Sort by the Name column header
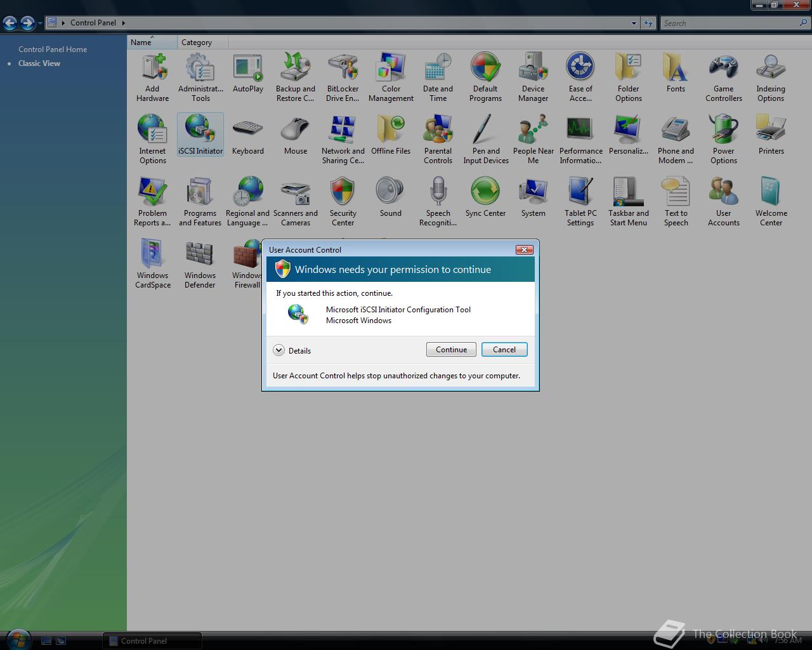Screen dimensions: 812x650 pos(152,43)
